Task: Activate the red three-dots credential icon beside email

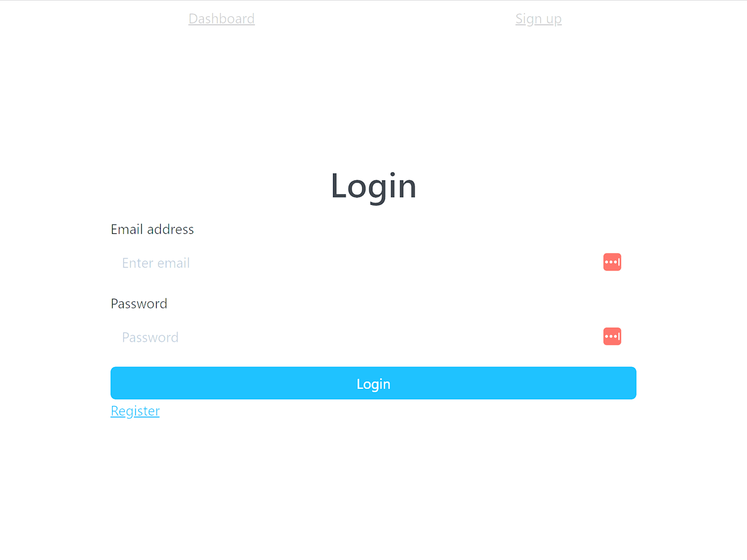Action: (612, 262)
